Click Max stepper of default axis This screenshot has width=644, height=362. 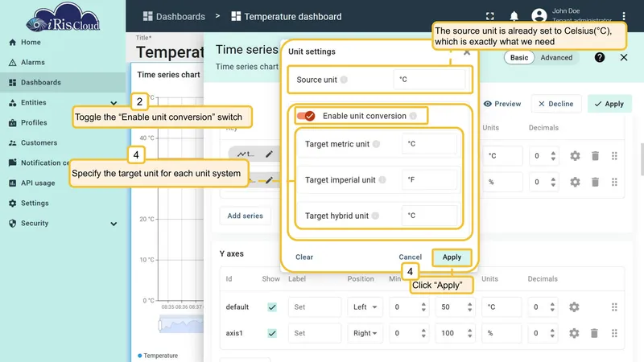(x=469, y=307)
